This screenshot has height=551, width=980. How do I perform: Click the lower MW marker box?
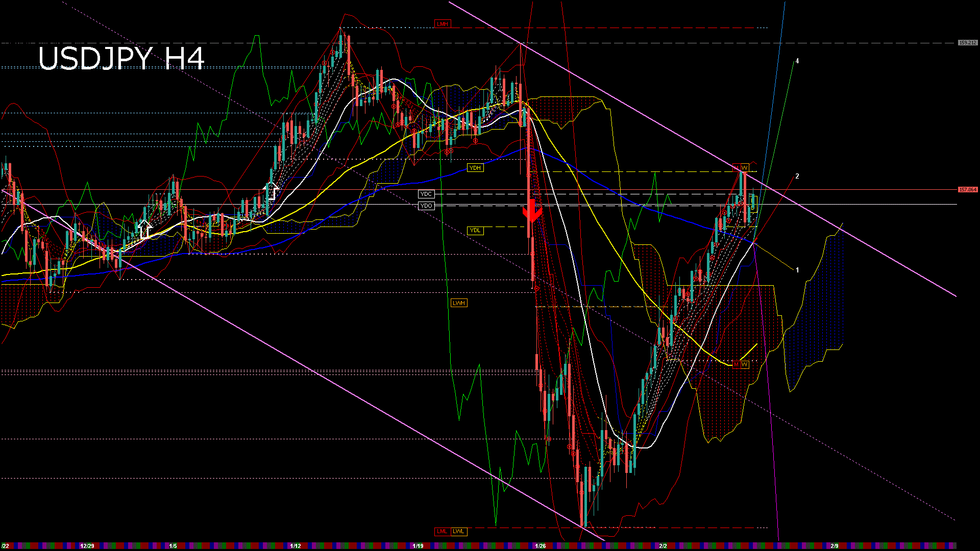[741, 364]
